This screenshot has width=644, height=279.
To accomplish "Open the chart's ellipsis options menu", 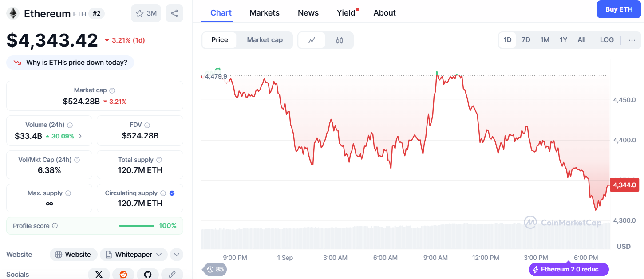I will [632, 40].
